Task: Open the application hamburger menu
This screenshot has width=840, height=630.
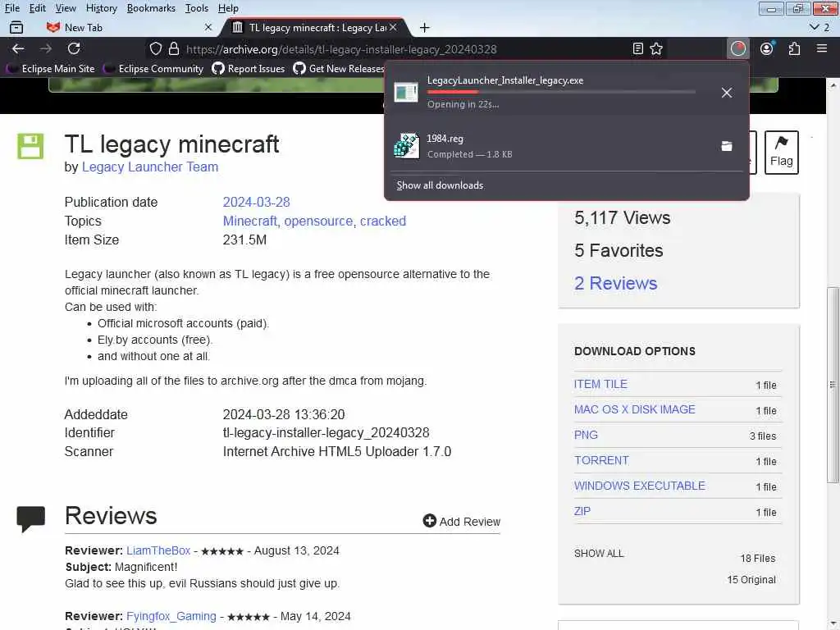Action: click(x=822, y=48)
